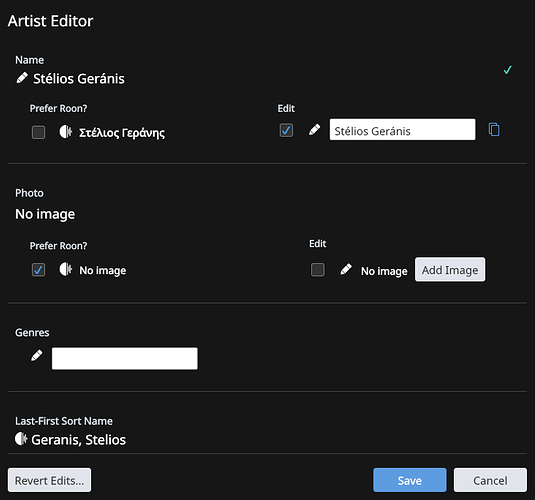This screenshot has height=500, width=535.
Task: Click the Save button
Action: [409, 480]
